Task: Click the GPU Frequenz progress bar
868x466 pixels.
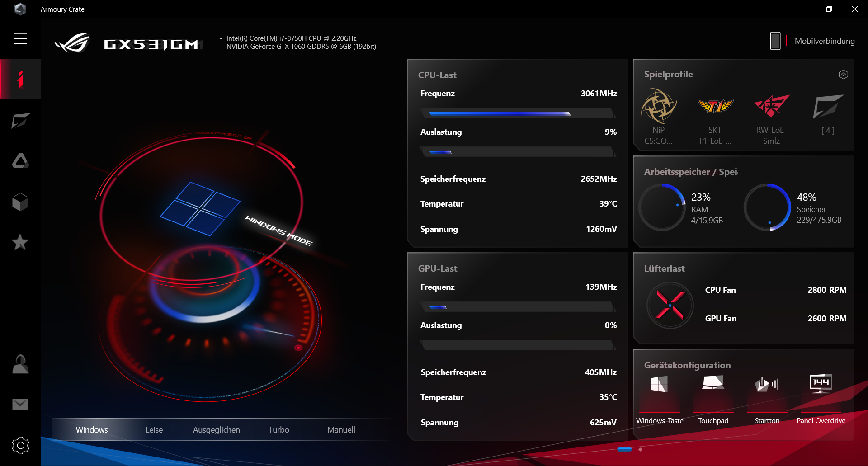Action: 518,307
